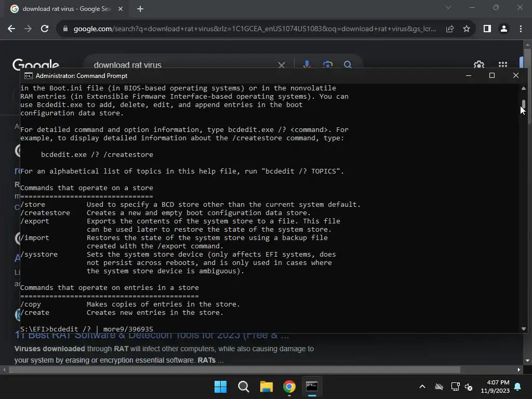Open '11 Best RAT Software' search result
Screen dimensions: 532x399
[152, 336]
